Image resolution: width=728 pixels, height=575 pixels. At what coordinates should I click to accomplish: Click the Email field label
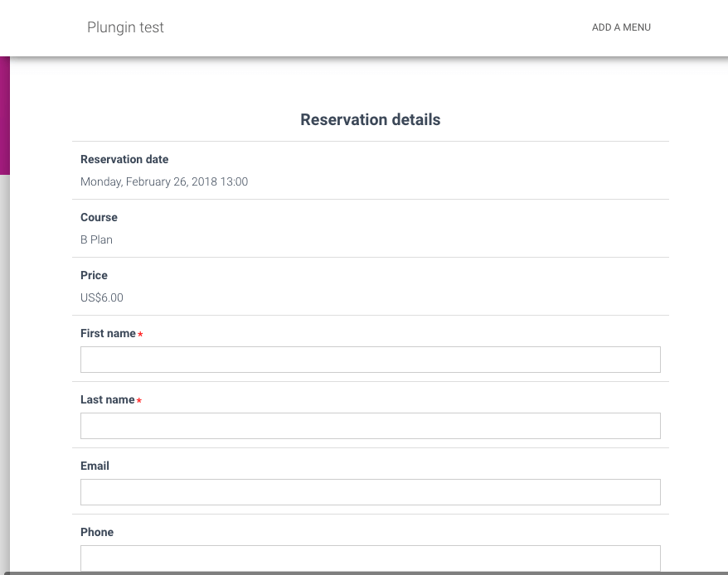pyautogui.click(x=95, y=466)
